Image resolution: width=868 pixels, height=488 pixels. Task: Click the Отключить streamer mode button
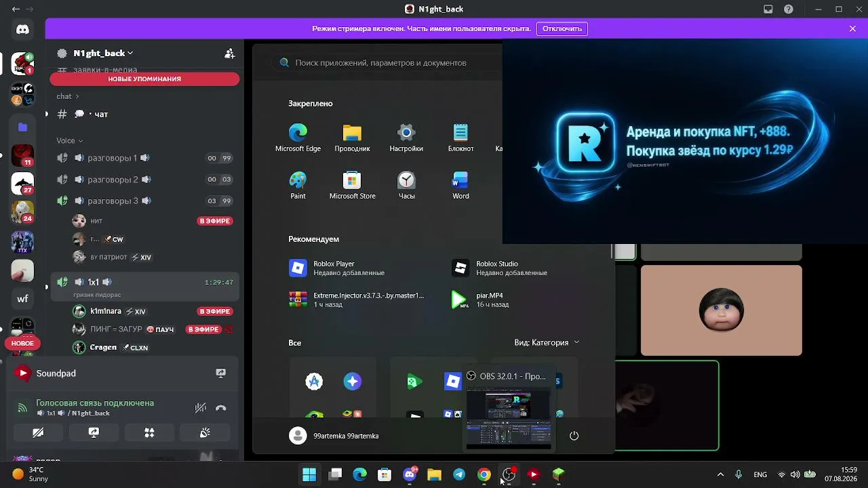point(562,28)
